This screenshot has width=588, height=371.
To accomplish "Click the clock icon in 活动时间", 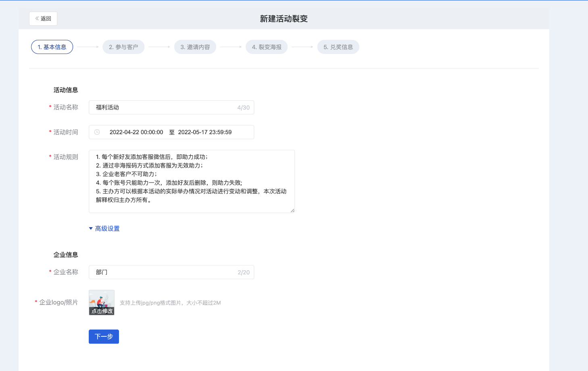I will 97,132.
